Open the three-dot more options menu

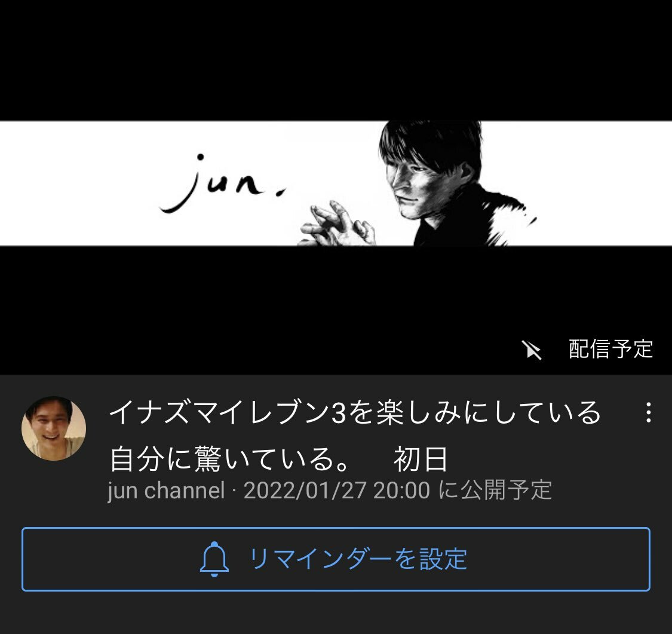(649, 412)
